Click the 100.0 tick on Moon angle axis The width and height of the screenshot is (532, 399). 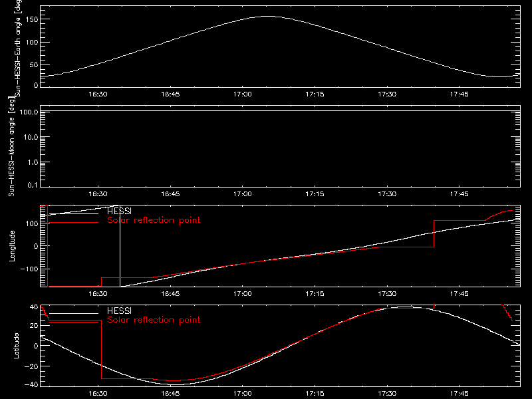[x=29, y=112]
